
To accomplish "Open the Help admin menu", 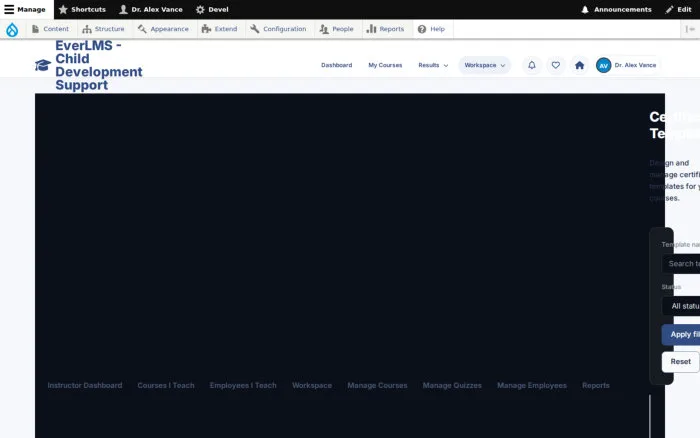I will coord(431,29).
